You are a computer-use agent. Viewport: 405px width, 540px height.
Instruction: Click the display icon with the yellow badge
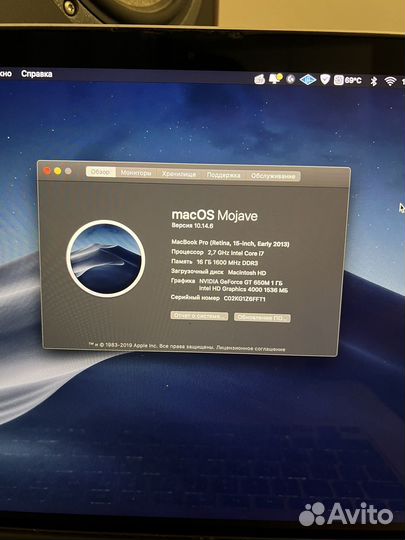(x=276, y=79)
